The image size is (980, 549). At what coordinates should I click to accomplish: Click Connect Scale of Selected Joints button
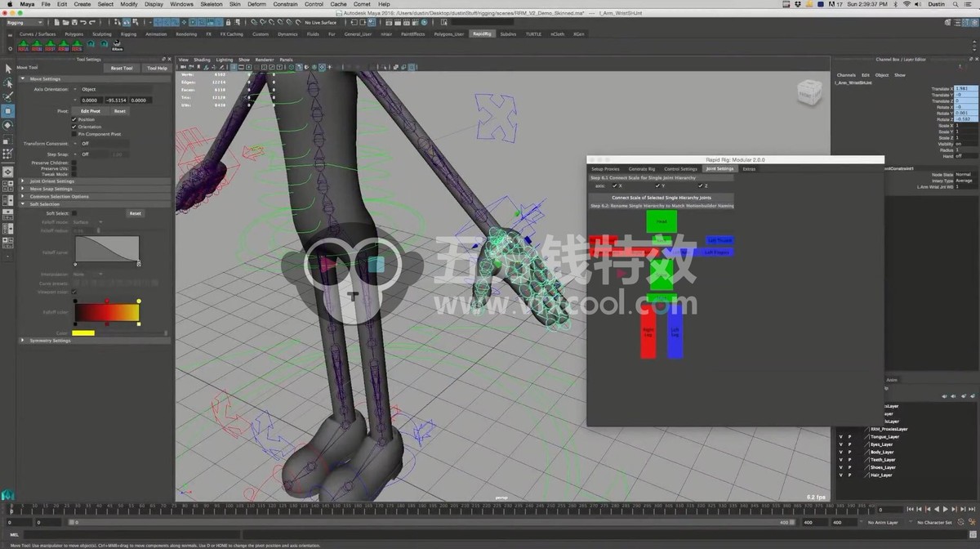(661, 198)
